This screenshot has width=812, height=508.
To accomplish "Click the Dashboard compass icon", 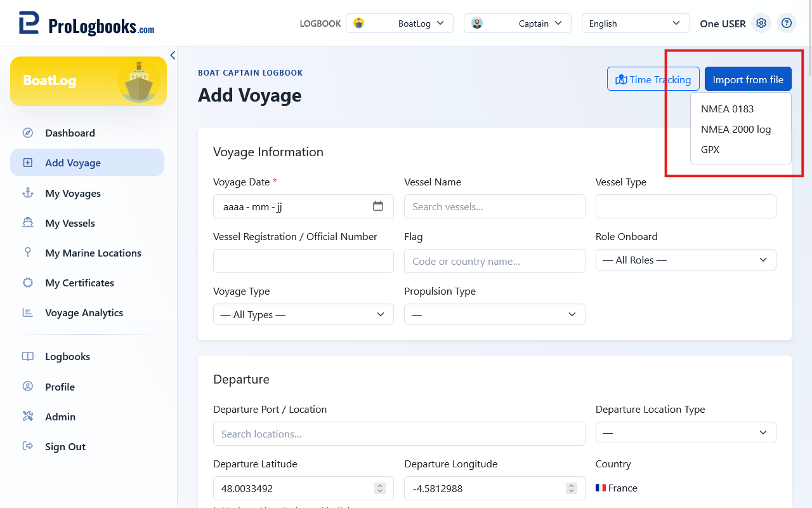I will (x=28, y=133).
